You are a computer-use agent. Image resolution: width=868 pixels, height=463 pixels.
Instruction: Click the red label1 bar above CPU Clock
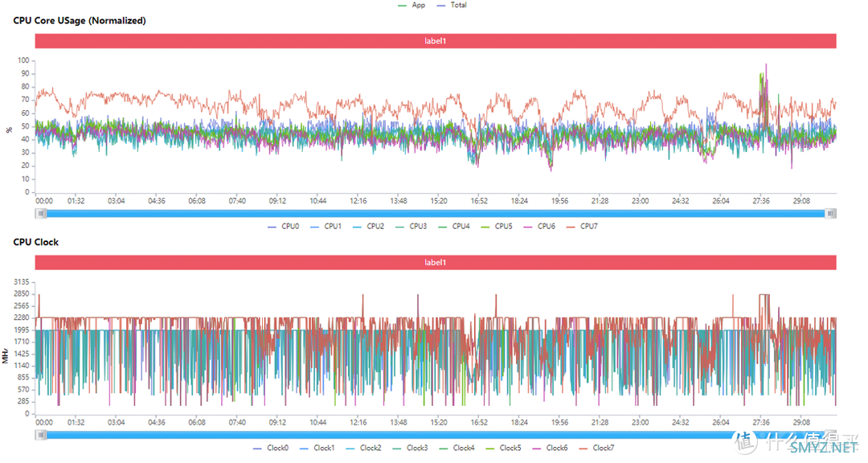click(436, 263)
